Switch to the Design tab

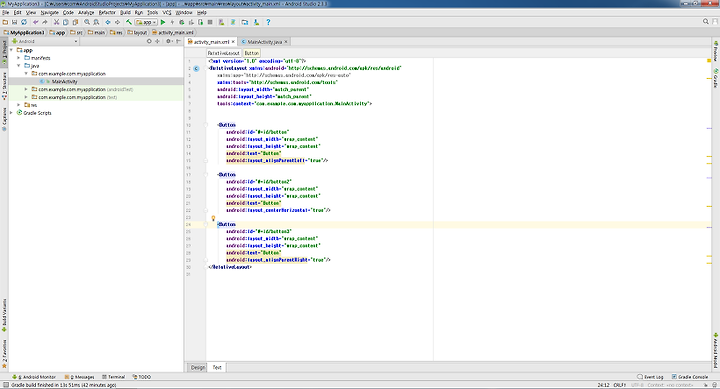tap(198, 367)
